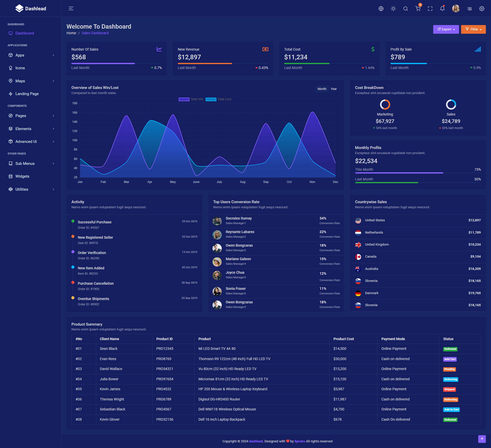This screenshot has width=491, height=448.
Task: Switch to light mode sun icon
Action: [393, 9]
